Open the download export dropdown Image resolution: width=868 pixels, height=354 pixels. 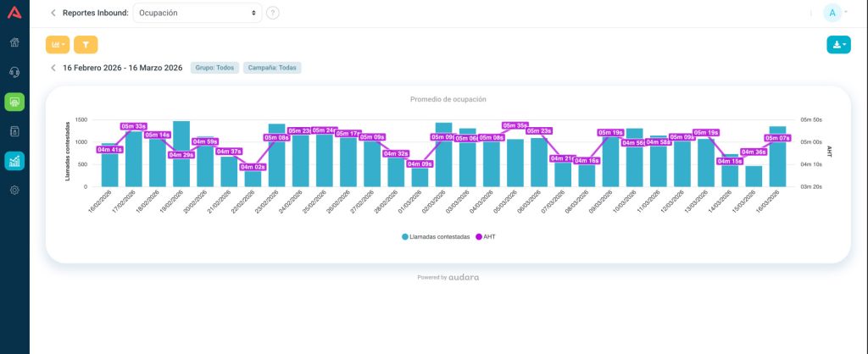pyautogui.click(x=837, y=44)
